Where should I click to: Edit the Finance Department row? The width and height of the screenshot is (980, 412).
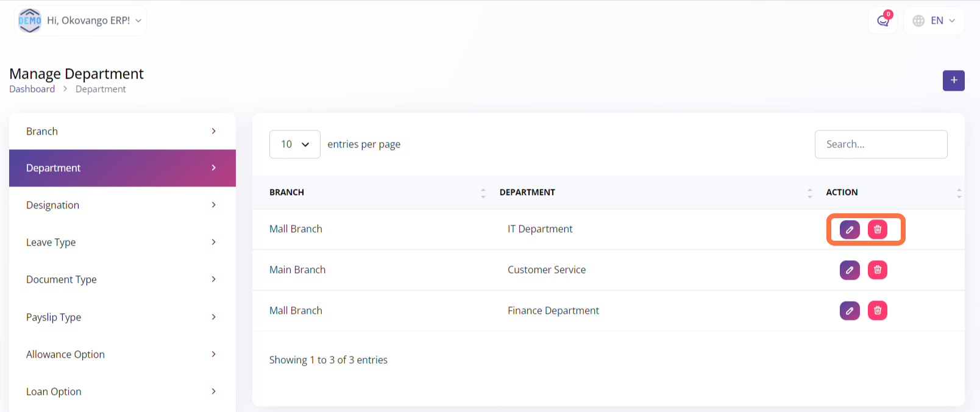point(850,311)
